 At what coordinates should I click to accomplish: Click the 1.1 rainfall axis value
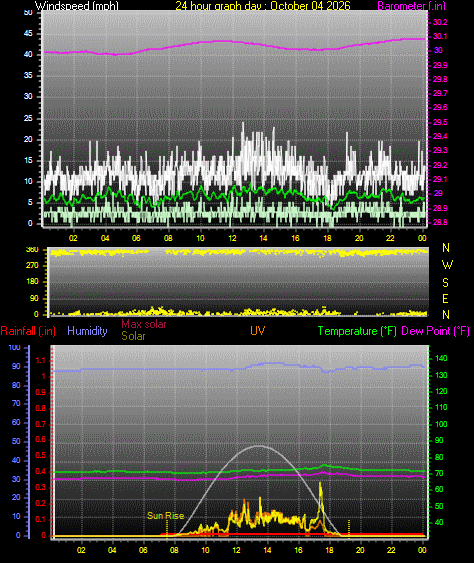pyautogui.click(x=41, y=360)
